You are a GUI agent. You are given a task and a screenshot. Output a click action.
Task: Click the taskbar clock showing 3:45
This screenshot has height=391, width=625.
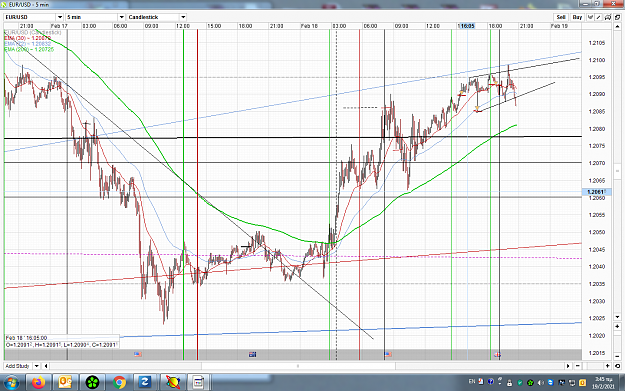pyautogui.click(x=604, y=383)
